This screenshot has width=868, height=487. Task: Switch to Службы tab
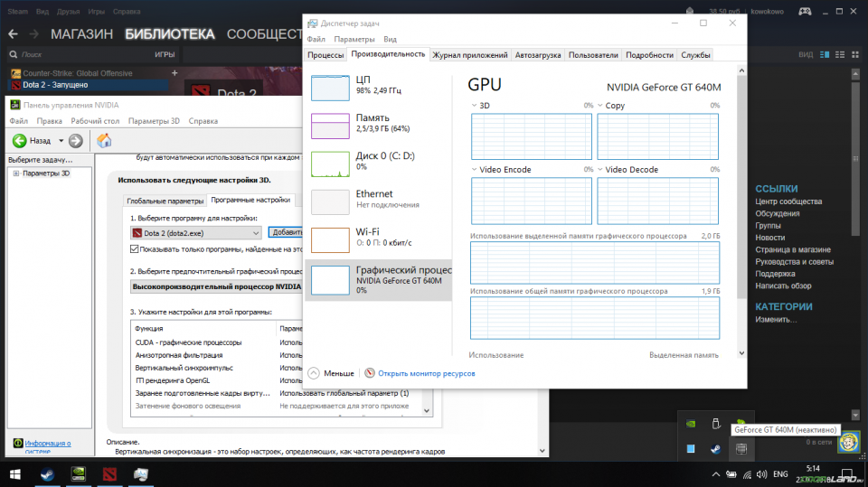click(695, 55)
